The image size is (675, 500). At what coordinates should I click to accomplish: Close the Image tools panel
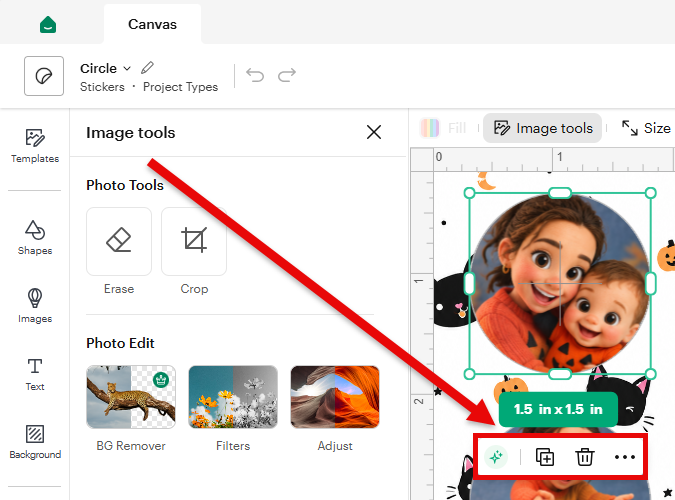click(374, 132)
